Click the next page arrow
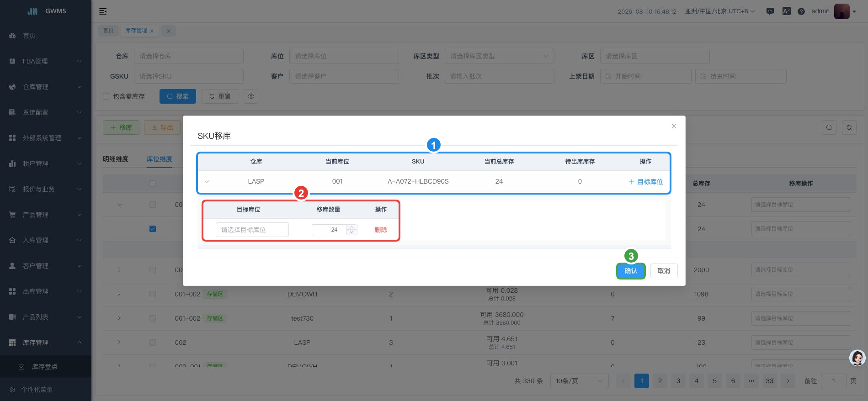This screenshot has width=868, height=401. click(788, 381)
